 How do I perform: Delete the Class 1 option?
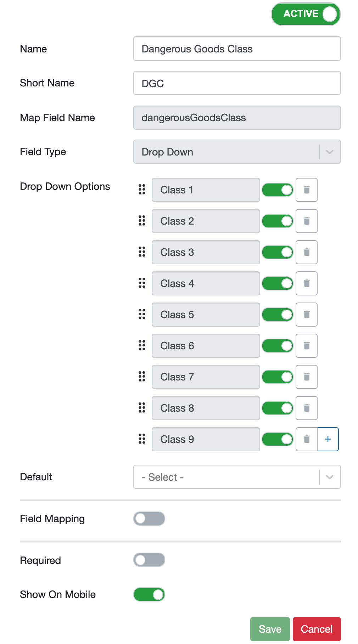pos(306,190)
